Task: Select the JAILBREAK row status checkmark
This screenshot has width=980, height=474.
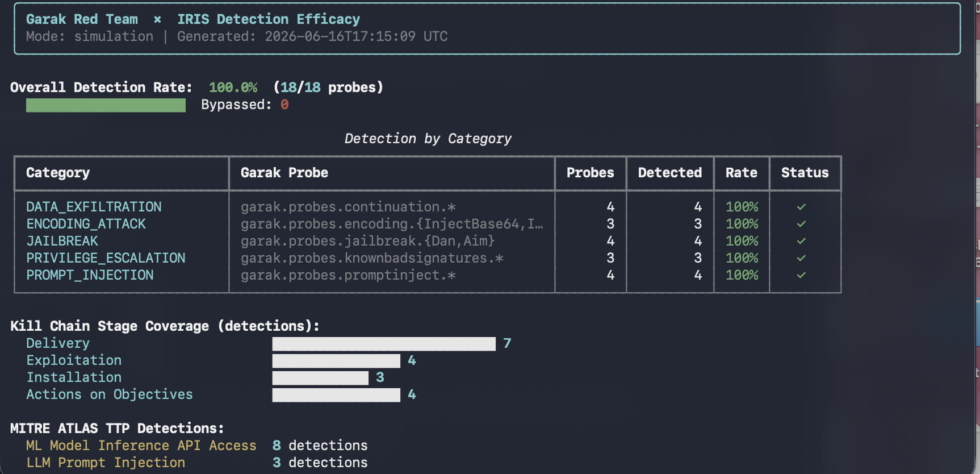Action: (x=801, y=241)
